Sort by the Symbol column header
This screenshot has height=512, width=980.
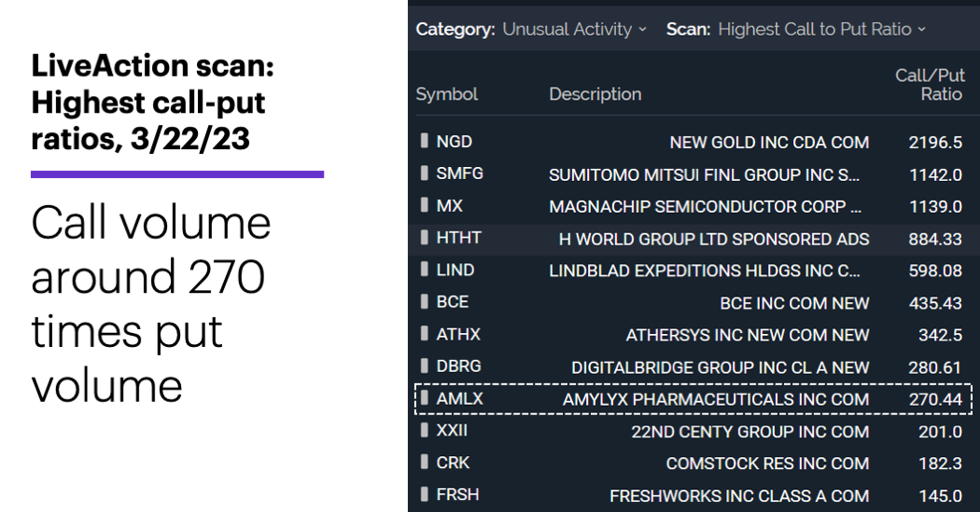(447, 94)
